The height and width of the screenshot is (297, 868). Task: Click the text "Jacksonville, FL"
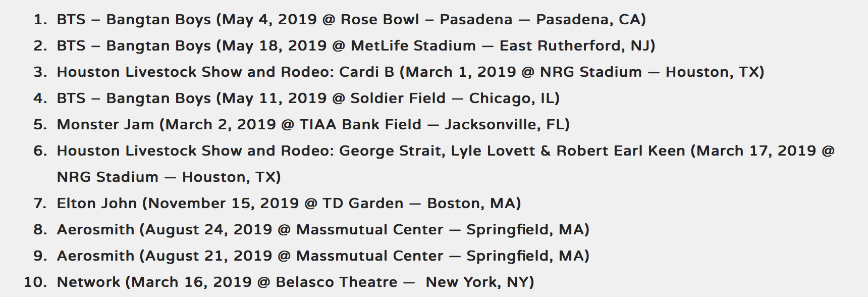click(505, 125)
